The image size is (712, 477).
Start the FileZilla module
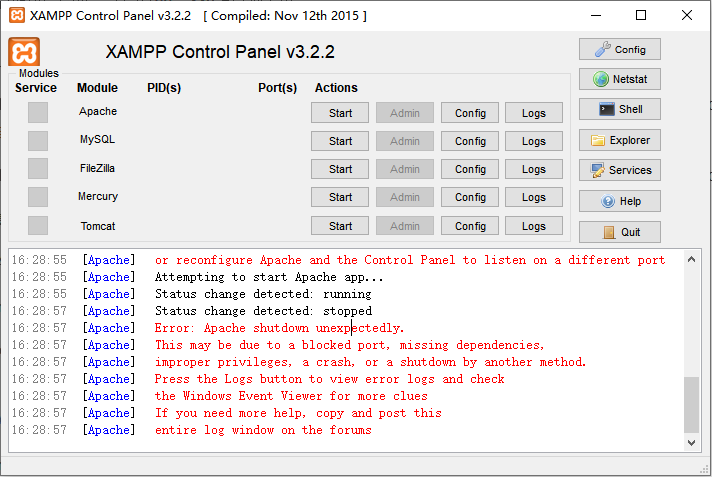[340, 169]
